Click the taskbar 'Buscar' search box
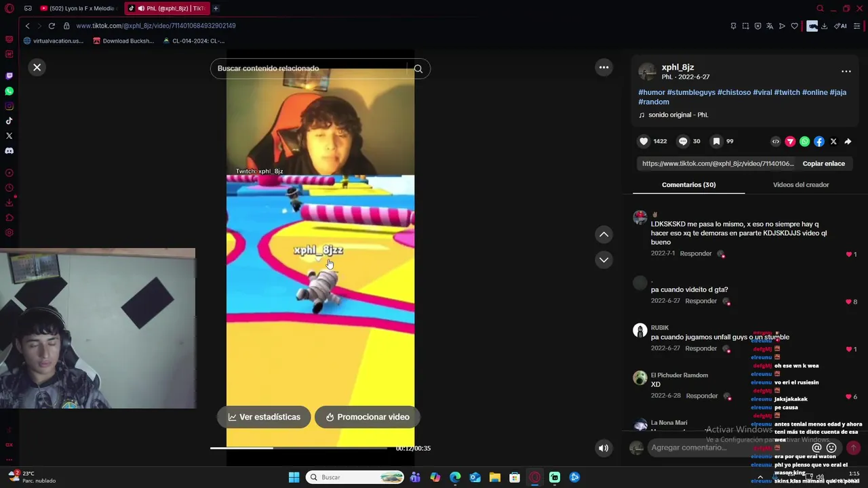Screen dimensions: 868x488 [x=355, y=477]
